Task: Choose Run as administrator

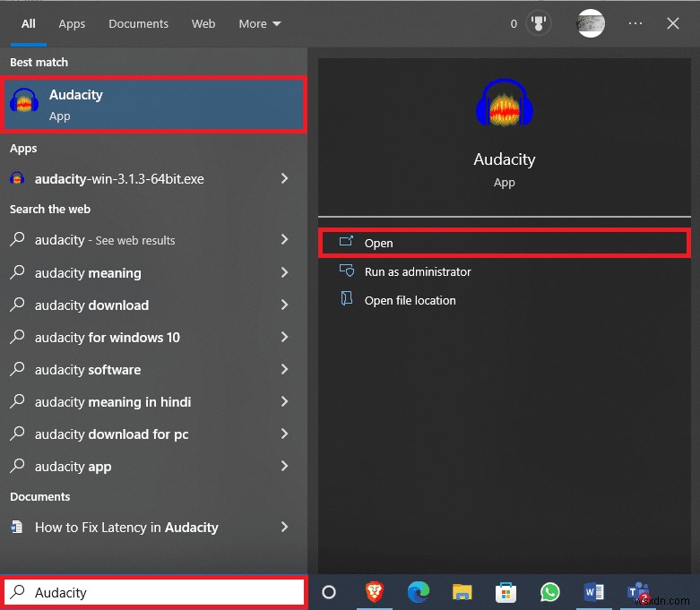Action: click(418, 271)
